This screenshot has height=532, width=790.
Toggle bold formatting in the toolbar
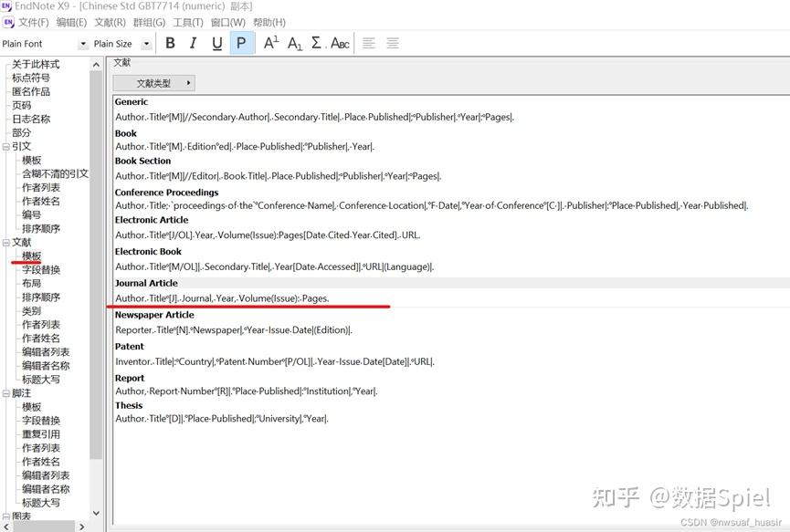[x=171, y=43]
